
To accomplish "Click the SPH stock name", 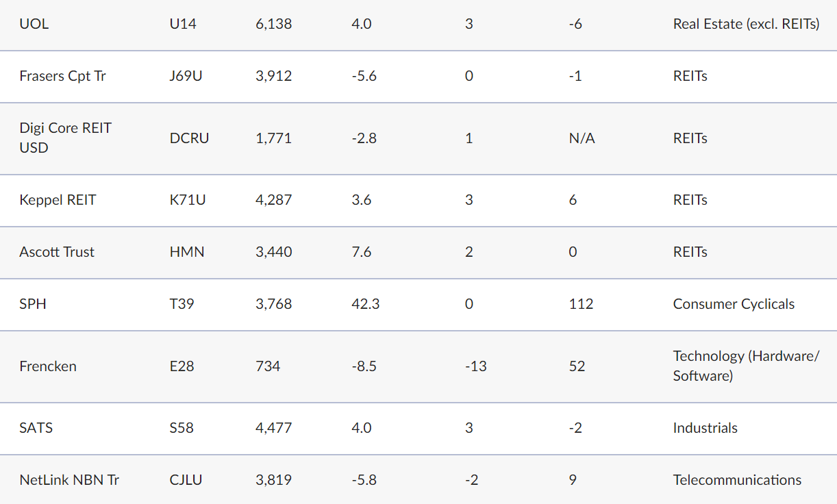I will [x=33, y=304].
